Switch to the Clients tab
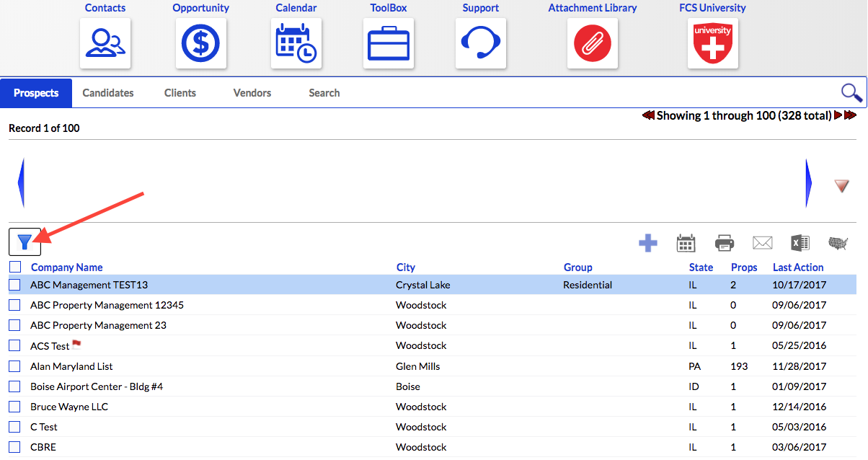 click(x=180, y=92)
